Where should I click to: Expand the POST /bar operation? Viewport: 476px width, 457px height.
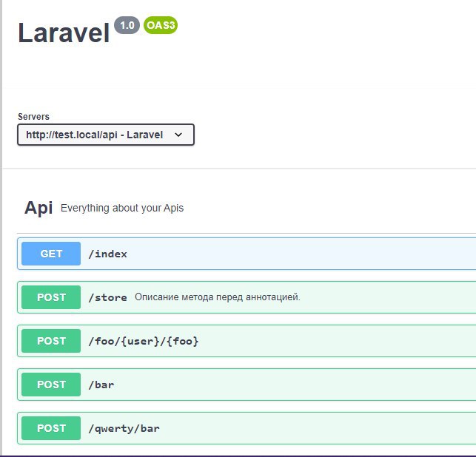[x=247, y=385]
